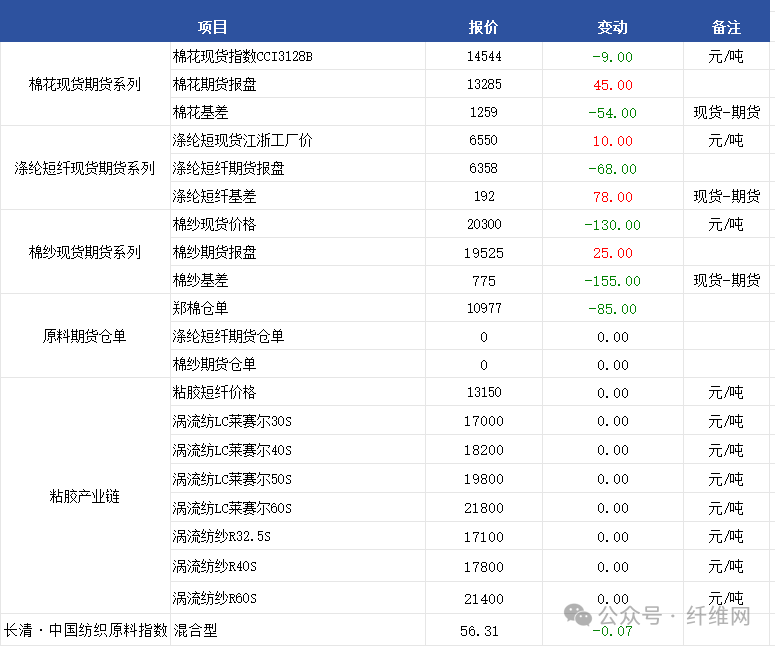This screenshot has height=646, width=775.
Task: Select the 棉纱基差 row label
Action: tap(201, 281)
